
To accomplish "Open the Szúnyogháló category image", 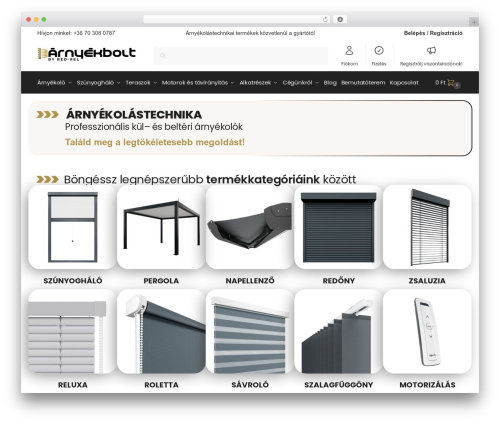I will [x=73, y=227].
